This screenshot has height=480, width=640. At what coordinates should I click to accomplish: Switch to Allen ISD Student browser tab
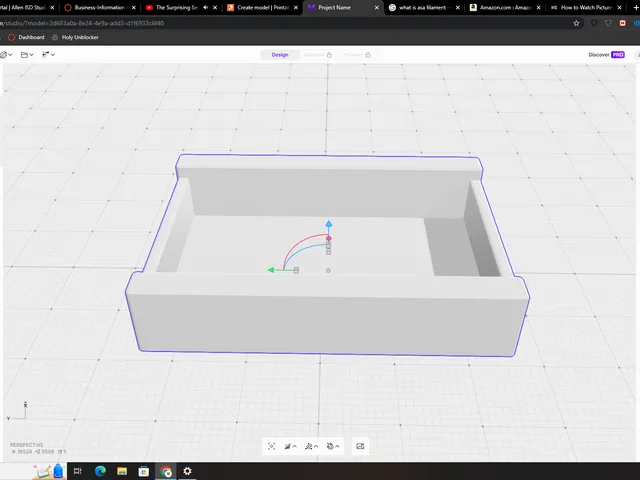[x=24, y=7]
